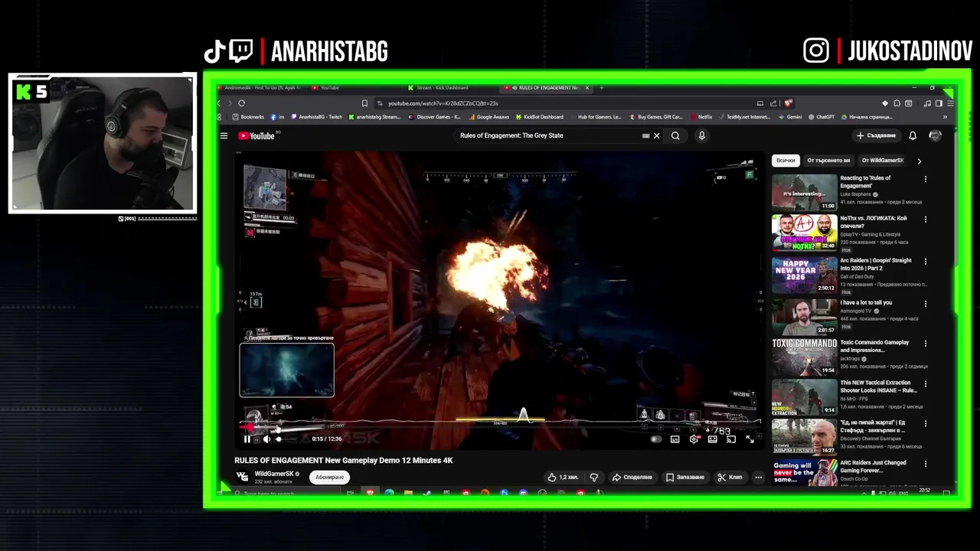Click the 'Споделяне' share button
This screenshot has height=551, width=980.
(x=632, y=477)
